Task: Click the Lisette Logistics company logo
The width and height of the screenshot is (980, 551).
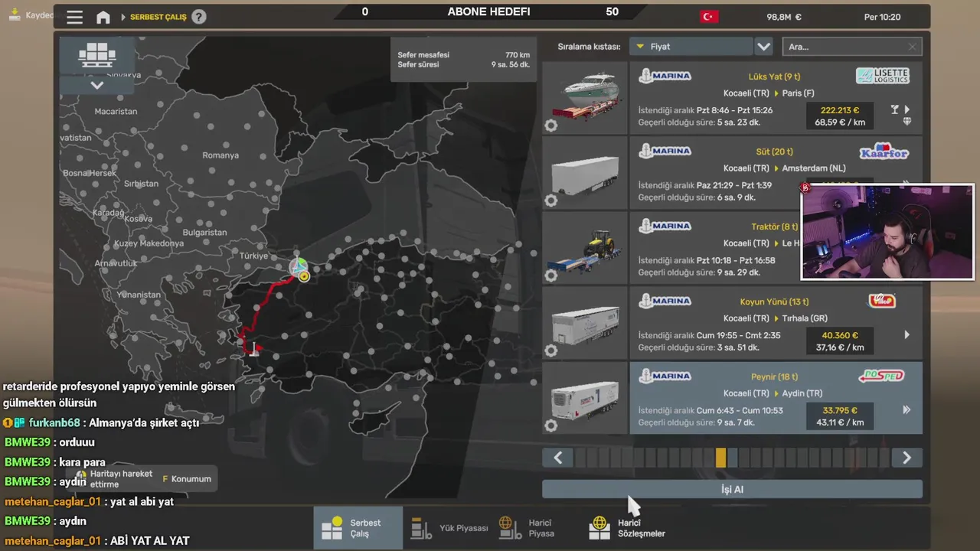Action: pos(882,76)
